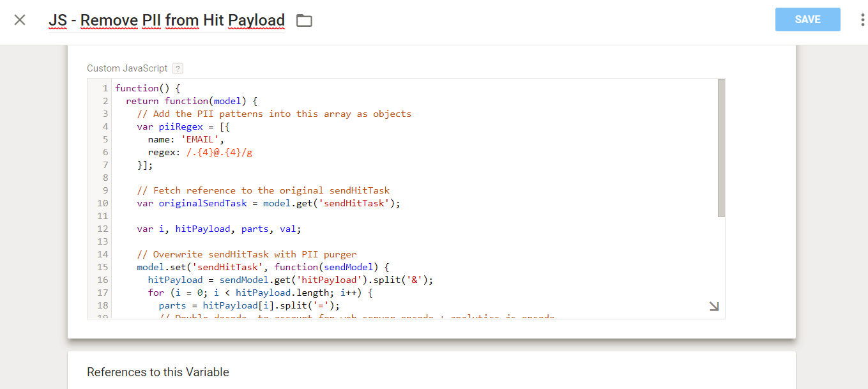Click the References to this Variable heading
Image resolution: width=868 pixels, height=389 pixels.
coord(158,372)
